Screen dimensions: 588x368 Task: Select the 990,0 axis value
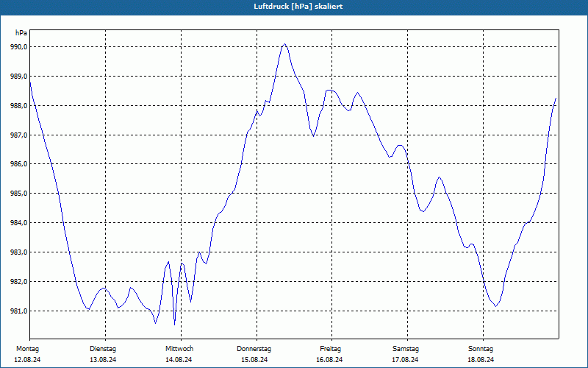pos(18,47)
